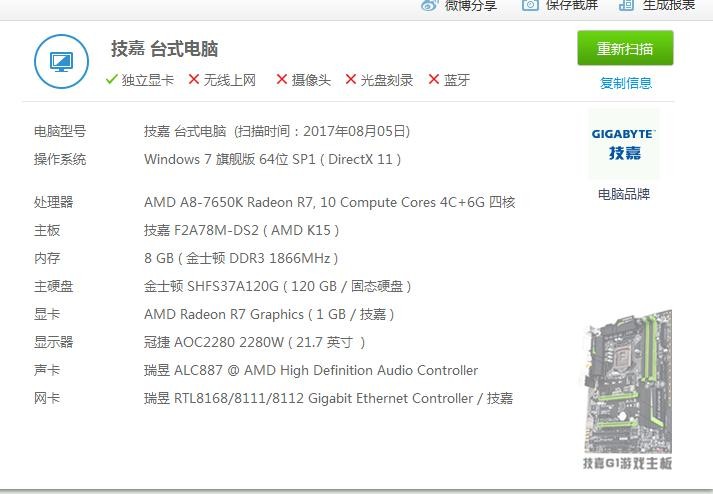713x494 pixels.
Task: Click the 微博分享 share option
Action: [x=458, y=5]
